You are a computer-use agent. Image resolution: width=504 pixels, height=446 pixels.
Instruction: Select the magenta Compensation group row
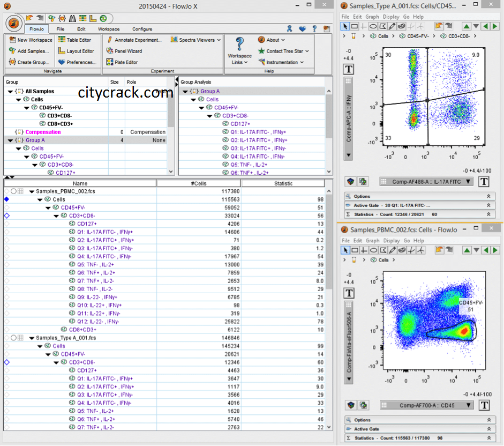(x=85, y=132)
